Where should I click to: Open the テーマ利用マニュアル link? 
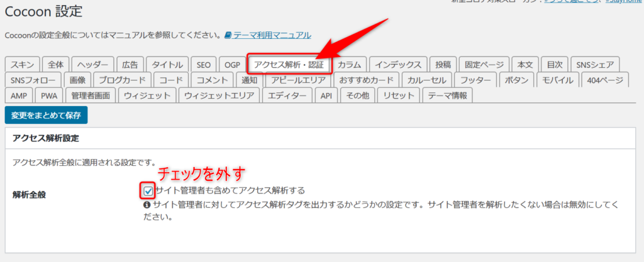point(272,35)
